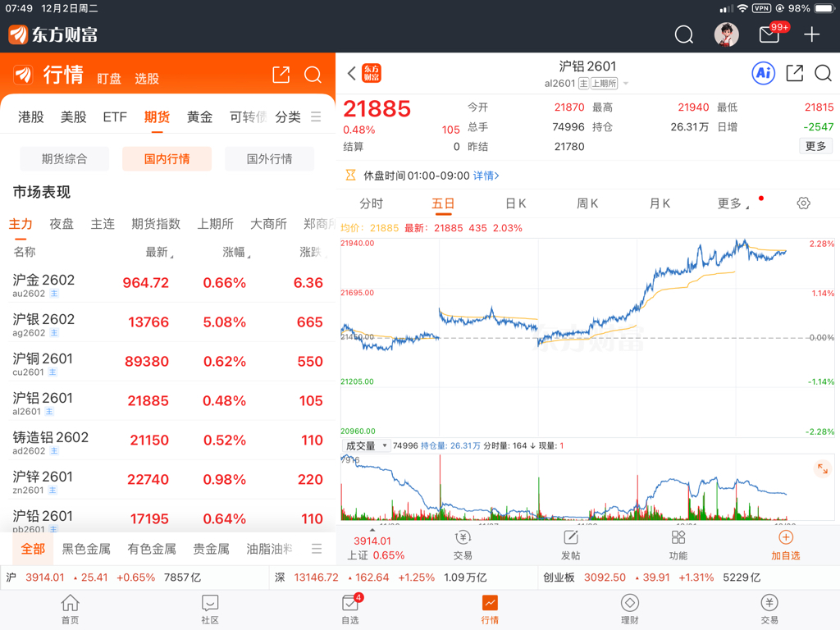Select 港股 market tab
The width and height of the screenshot is (840, 630).
pos(31,116)
